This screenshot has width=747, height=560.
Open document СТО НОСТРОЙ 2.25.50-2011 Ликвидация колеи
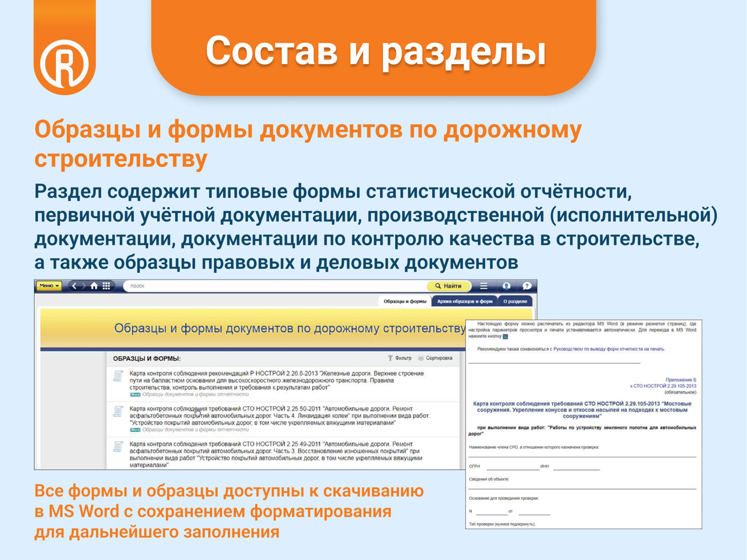coord(280,415)
